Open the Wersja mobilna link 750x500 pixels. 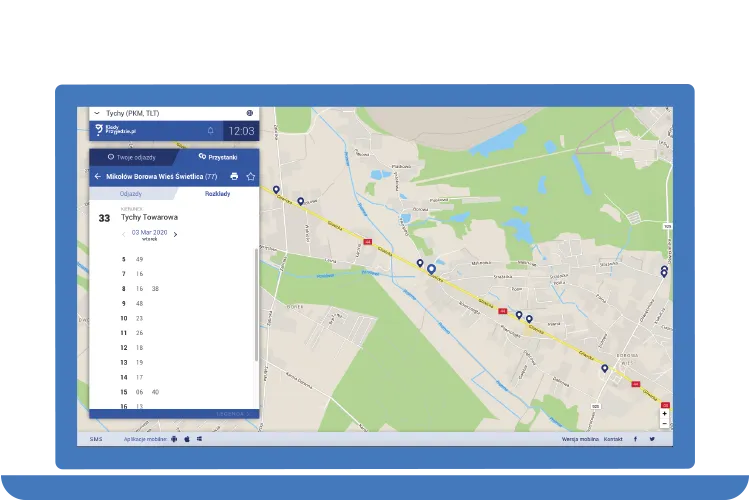tap(578, 439)
